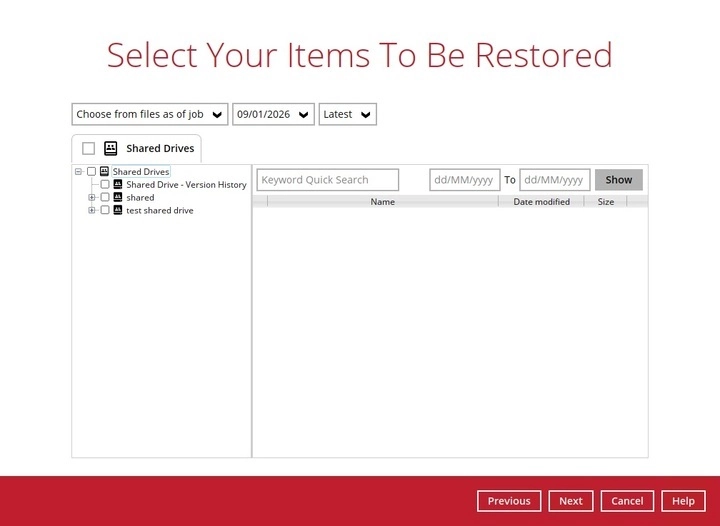Tick the Shared Drives tab checkbox
The width and height of the screenshot is (720, 526).
coord(88,148)
